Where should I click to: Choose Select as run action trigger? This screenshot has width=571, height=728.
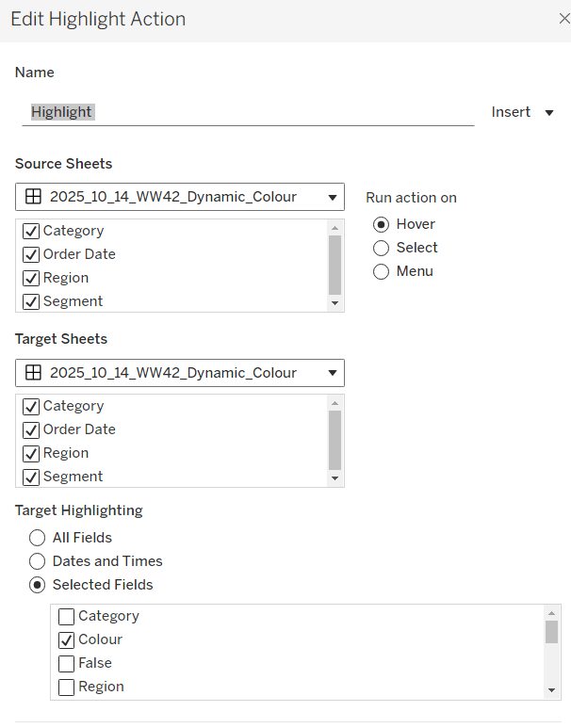(382, 248)
